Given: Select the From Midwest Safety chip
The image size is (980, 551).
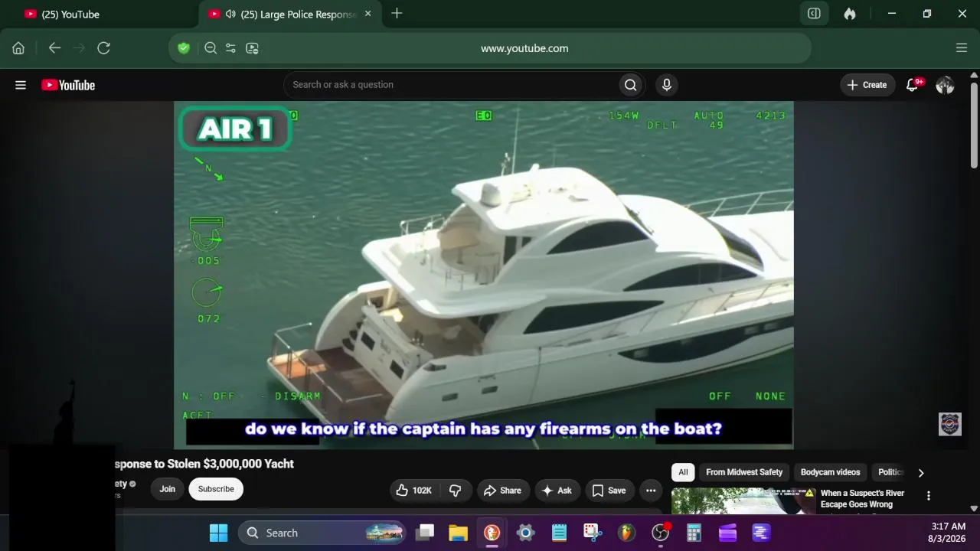Looking at the screenshot, I should pos(744,472).
